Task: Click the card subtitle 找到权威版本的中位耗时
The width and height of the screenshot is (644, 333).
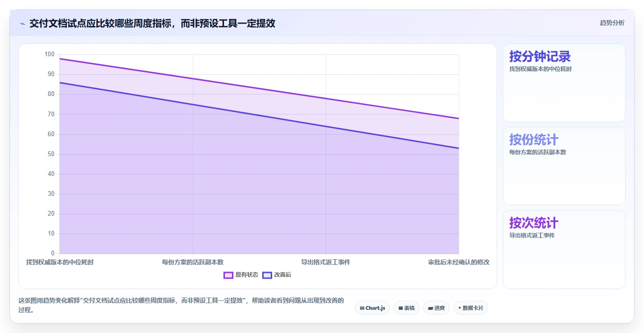Action: coord(541,69)
